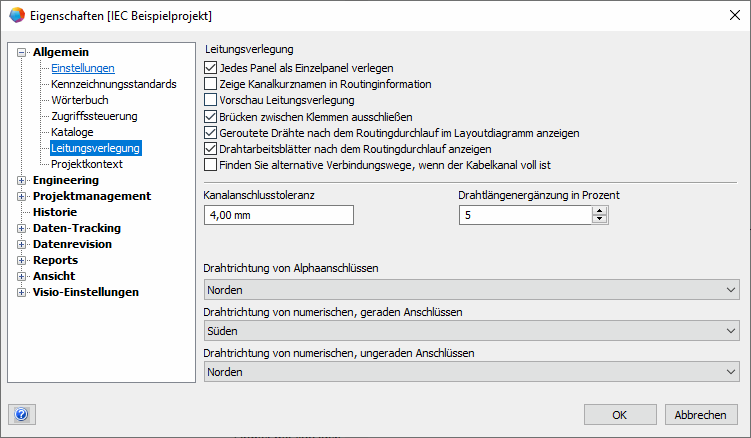Screen dimensions: 751x438
Task: Click the application logo in title bar
Action: pyautogui.click(x=17, y=16)
